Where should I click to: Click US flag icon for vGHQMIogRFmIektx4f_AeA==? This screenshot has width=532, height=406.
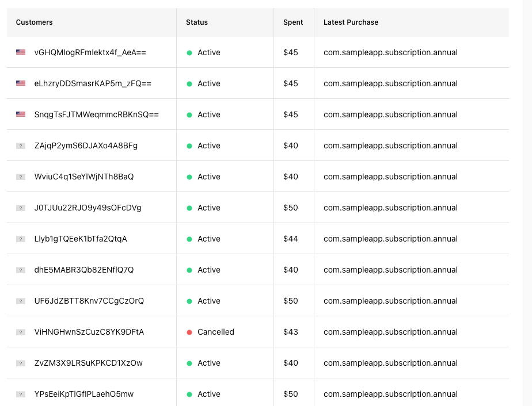tap(21, 52)
